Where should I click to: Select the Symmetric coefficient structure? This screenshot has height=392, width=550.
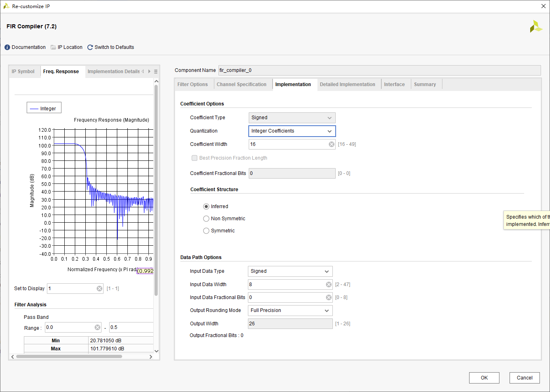coord(206,231)
